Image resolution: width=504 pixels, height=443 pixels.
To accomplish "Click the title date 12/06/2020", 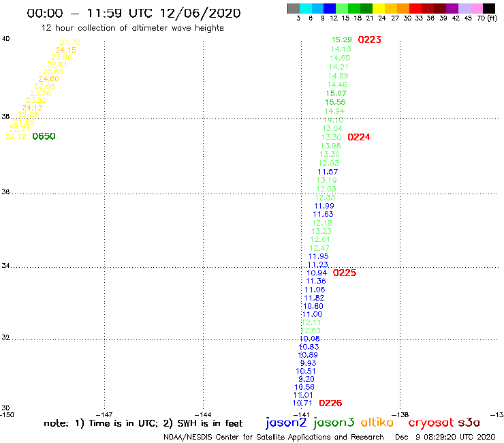I will coord(200,14).
